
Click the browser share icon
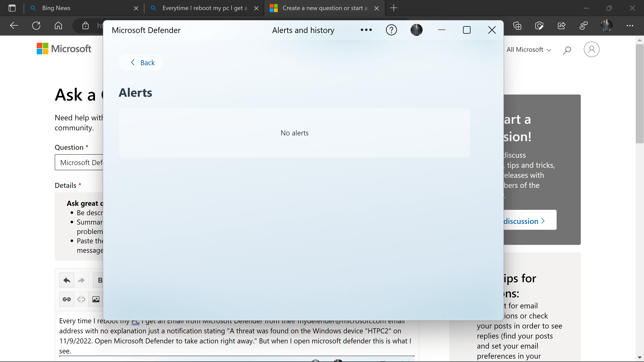pyautogui.click(x=562, y=25)
